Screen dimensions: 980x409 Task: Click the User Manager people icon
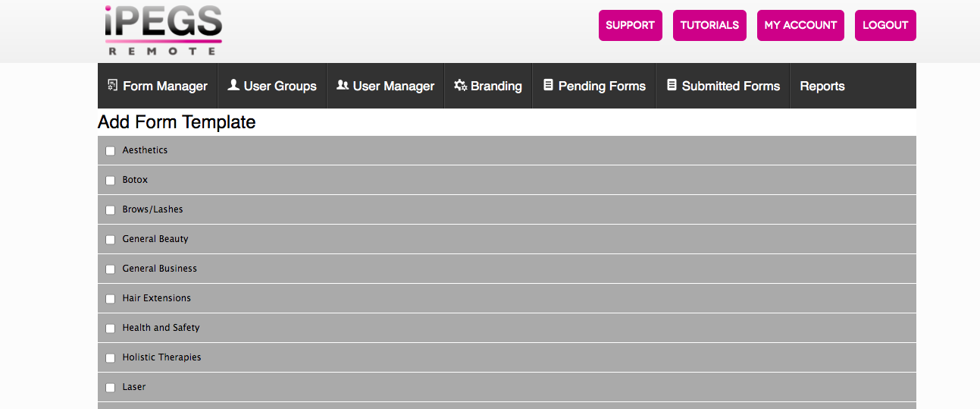tap(343, 85)
